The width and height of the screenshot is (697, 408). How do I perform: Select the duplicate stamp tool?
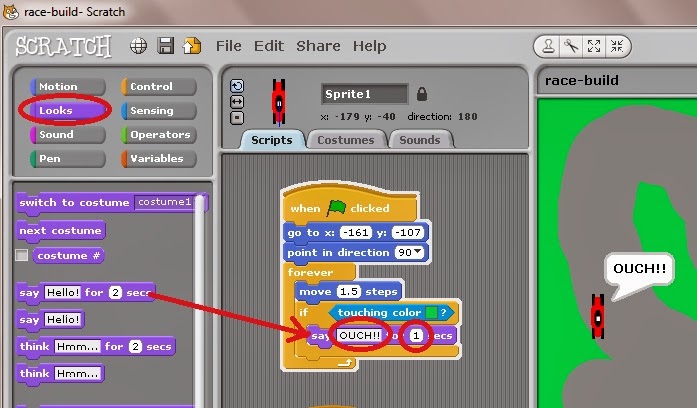coord(548,46)
